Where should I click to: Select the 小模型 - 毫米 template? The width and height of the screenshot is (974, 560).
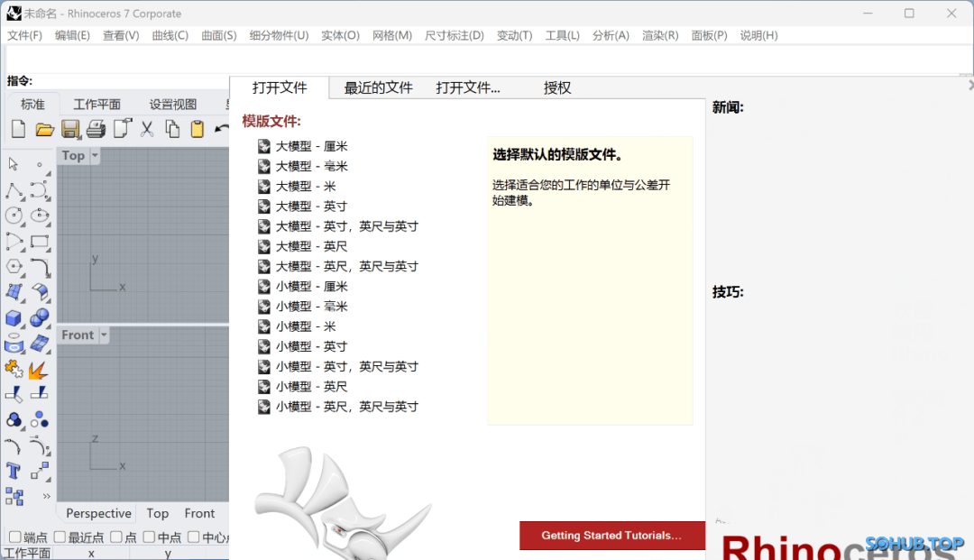pos(311,307)
